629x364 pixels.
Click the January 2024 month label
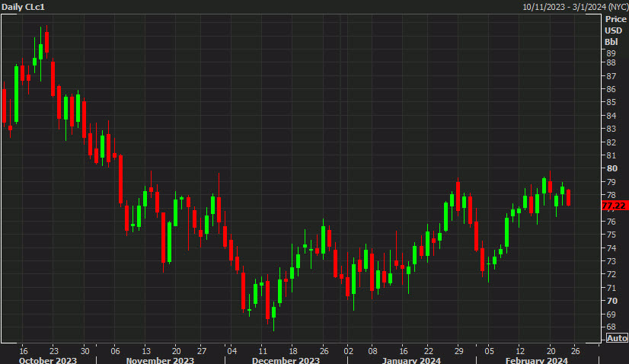coord(411,360)
